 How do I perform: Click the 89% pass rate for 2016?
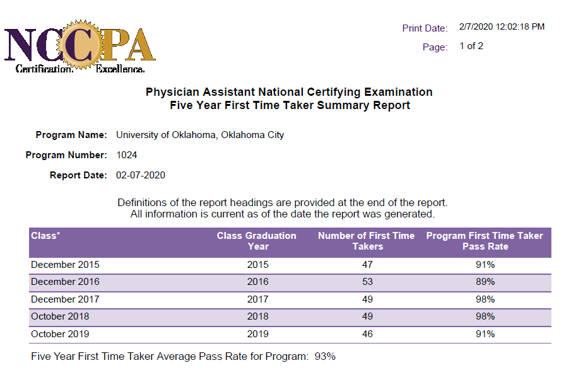[x=485, y=282]
